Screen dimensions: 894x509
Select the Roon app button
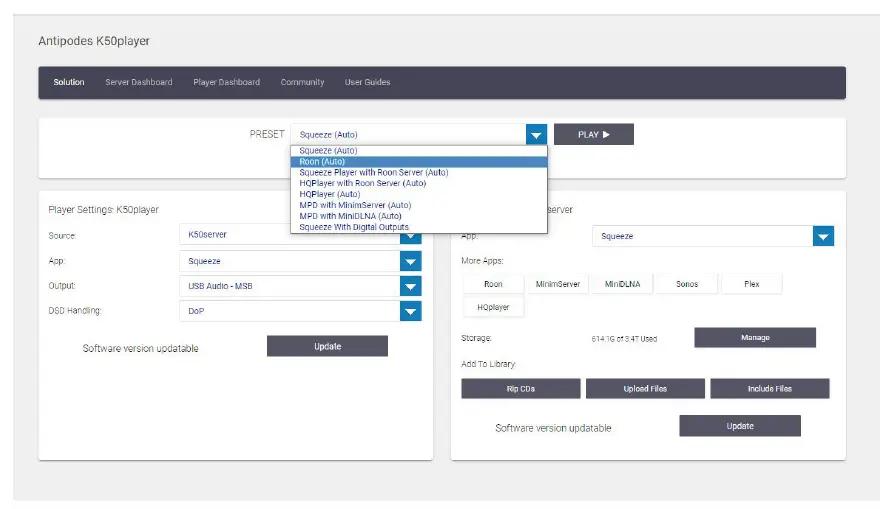pyautogui.click(x=493, y=284)
